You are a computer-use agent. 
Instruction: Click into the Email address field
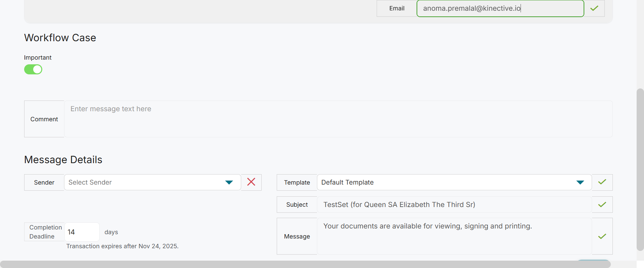point(500,8)
